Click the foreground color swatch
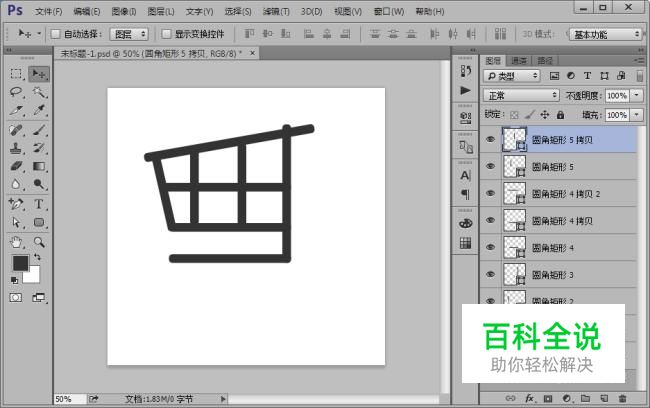The image size is (650, 408). (20, 263)
